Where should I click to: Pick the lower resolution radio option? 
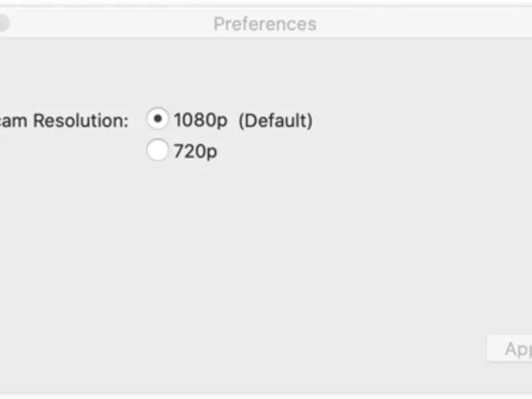[x=158, y=150]
